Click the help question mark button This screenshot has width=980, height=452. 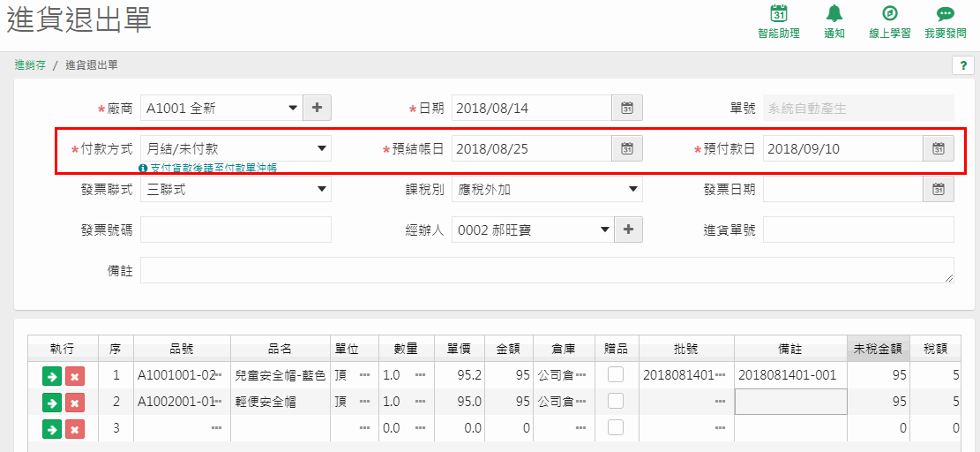click(x=963, y=65)
